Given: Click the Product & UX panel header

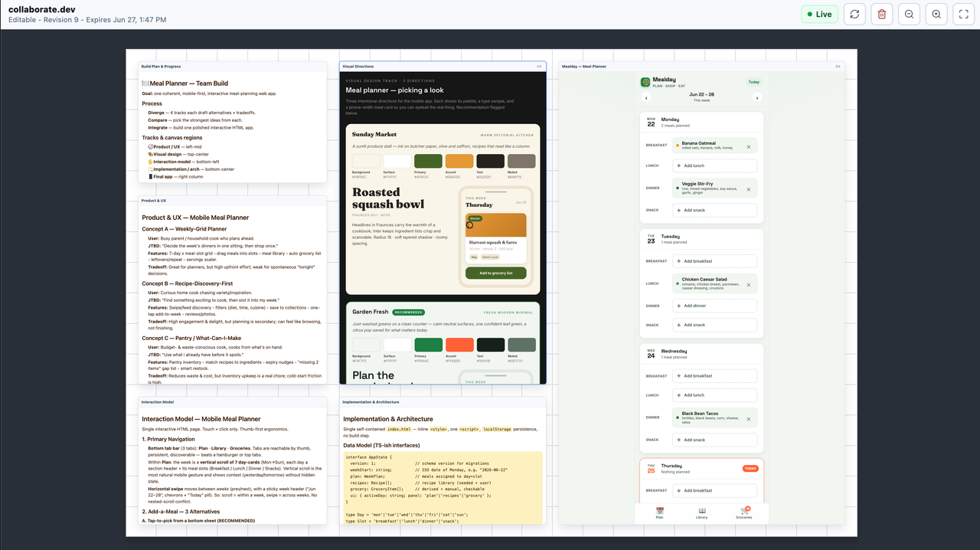Looking at the screenshot, I should [x=232, y=201].
